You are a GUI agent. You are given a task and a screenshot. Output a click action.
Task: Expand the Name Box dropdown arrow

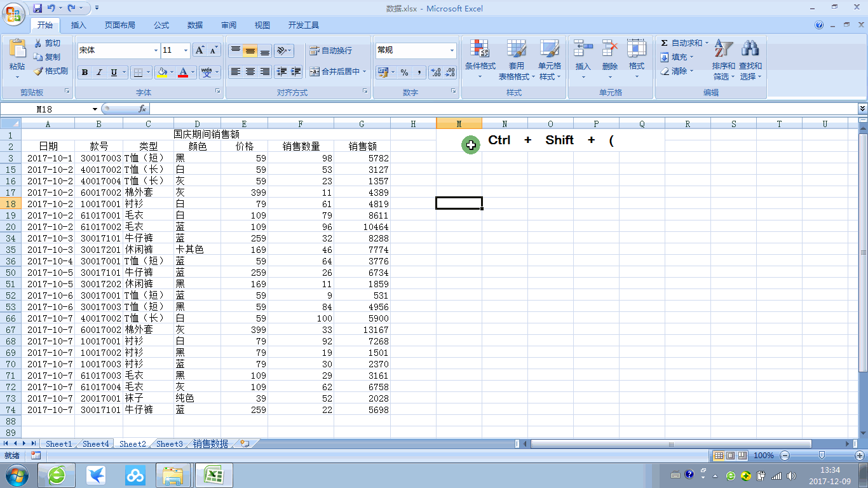click(x=95, y=109)
